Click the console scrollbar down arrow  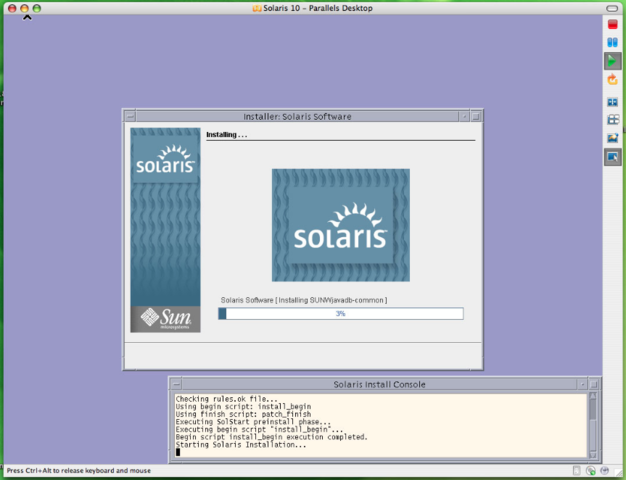(x=593, y=454)
